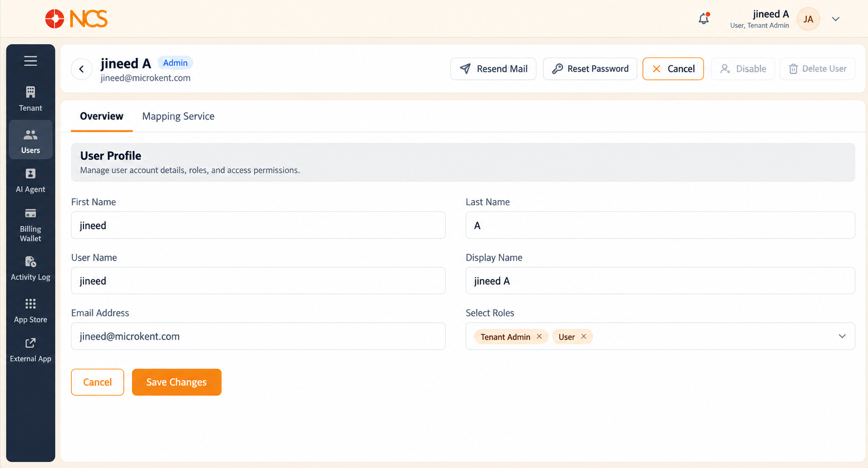Open External App in sidebar
868x468 pixels.
pos(30,350)
